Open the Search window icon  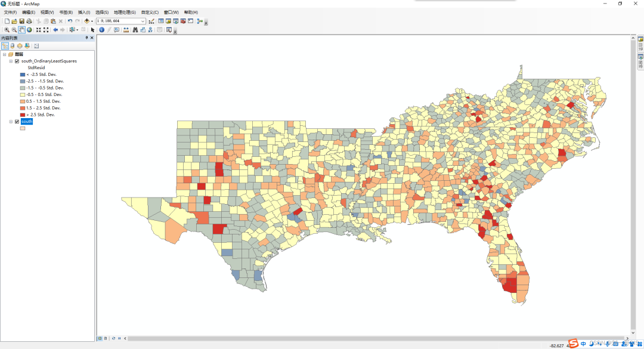(176, 21)
